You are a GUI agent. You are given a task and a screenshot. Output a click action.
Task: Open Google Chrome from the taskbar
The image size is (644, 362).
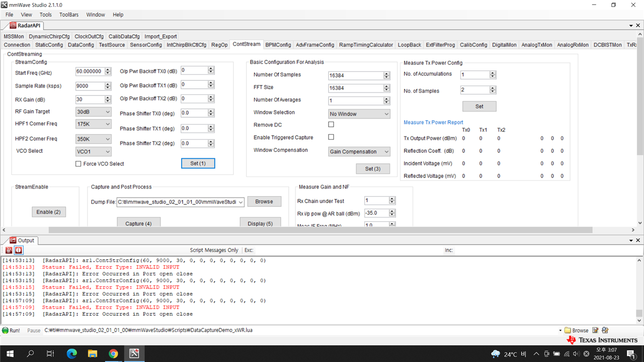point(113,354)
